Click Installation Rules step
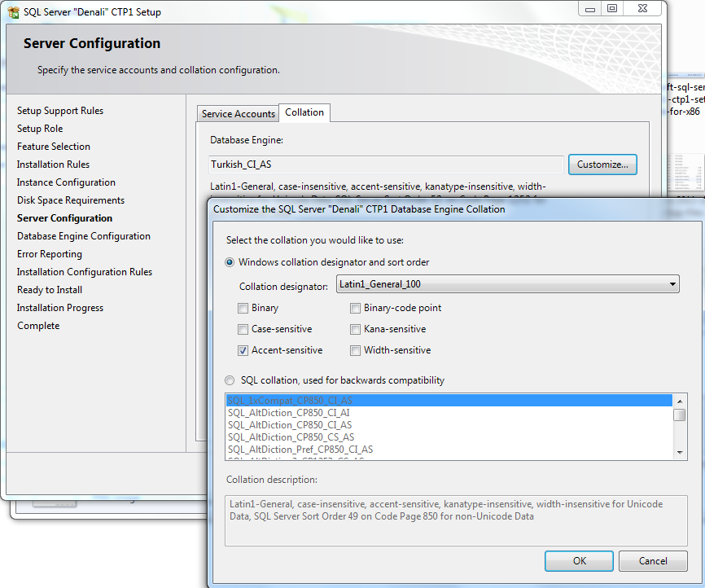Image resolution: width=705 pixels, height=588 pixels. pyautogui.click(x=53, y=165)
